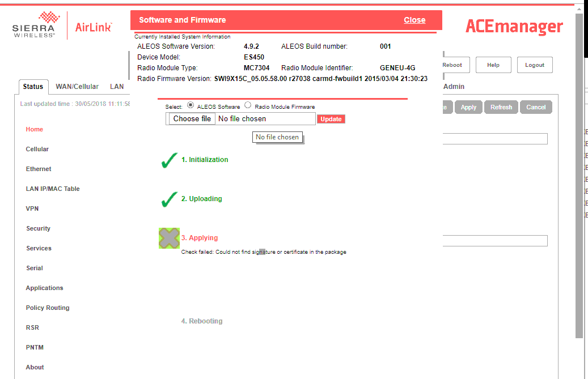Click the Radio Firmware Version string
This screenshot has width=588, height=379.
[x=321, y=79]
